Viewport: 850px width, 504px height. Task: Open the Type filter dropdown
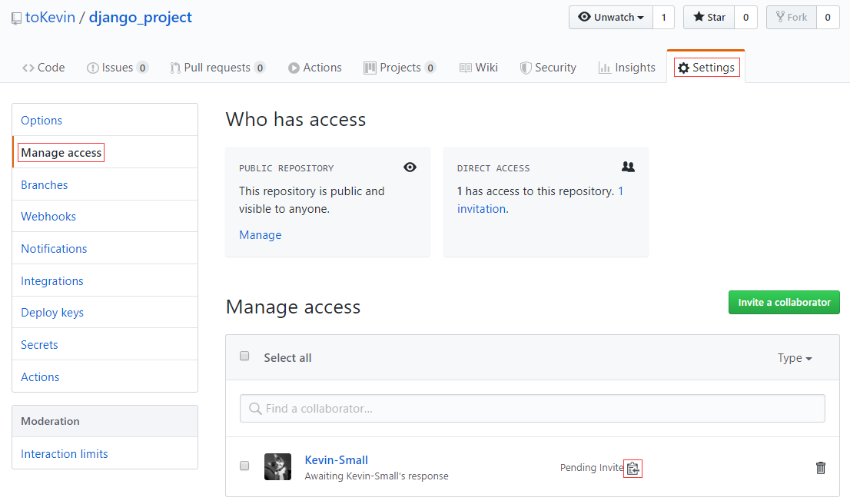coord(795,358)
